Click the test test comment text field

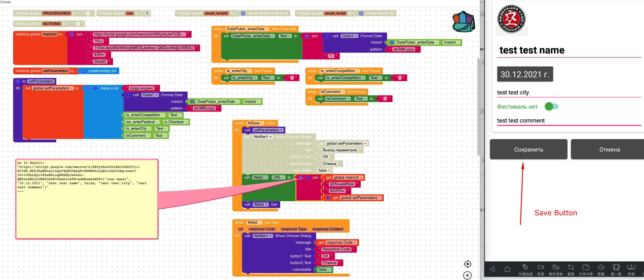(569, 121)
